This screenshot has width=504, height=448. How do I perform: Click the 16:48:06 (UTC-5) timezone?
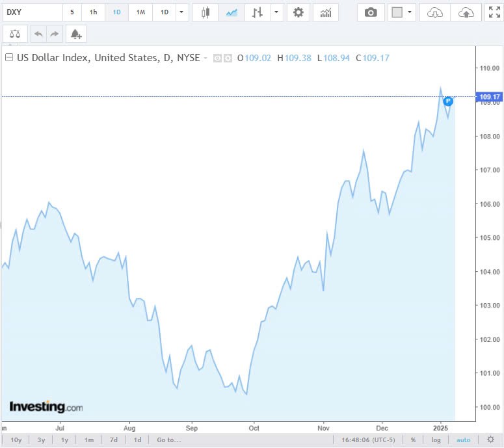point(368,440)
